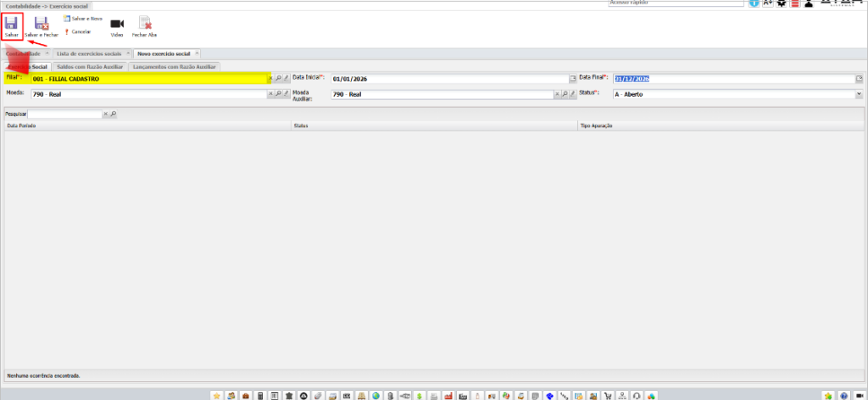Clear the Moeda field with X icon
The height and width of the screenshot is (400, 868).
(270, 94)
